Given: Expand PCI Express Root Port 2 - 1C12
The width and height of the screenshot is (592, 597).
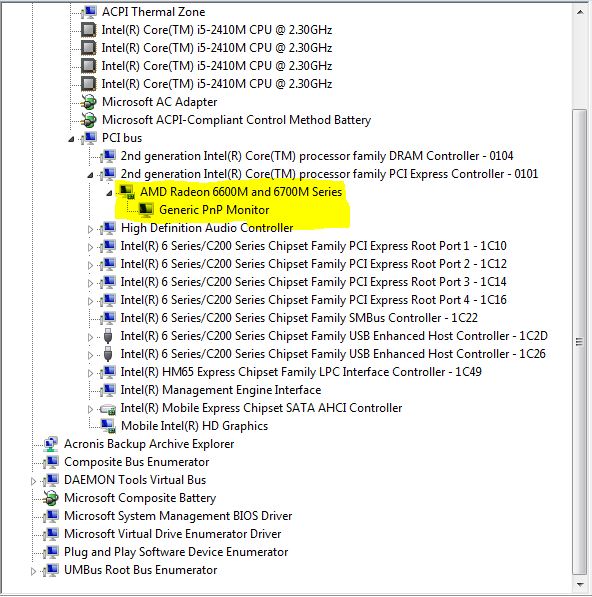Looking at the screenshot, I should point(90,265).
